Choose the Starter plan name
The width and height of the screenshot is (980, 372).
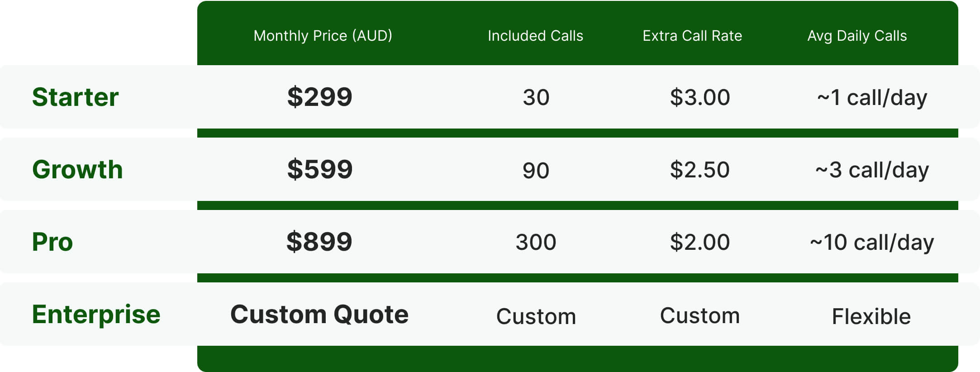pos(75,97)
